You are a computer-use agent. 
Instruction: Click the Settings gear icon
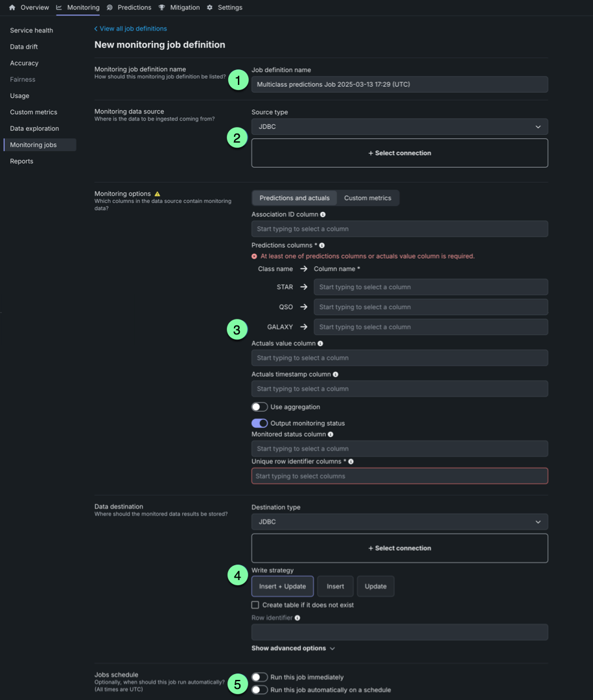pos(209,8)
